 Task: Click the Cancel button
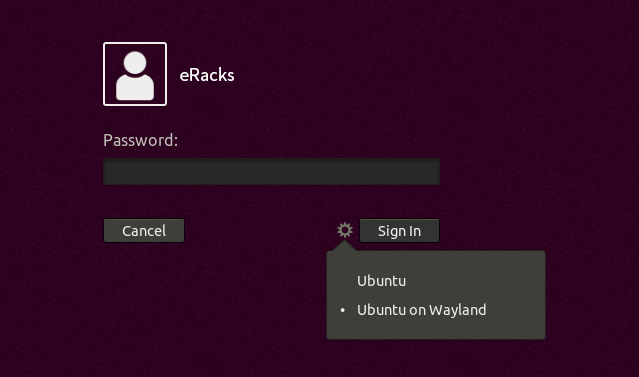[x=144, y=231]
